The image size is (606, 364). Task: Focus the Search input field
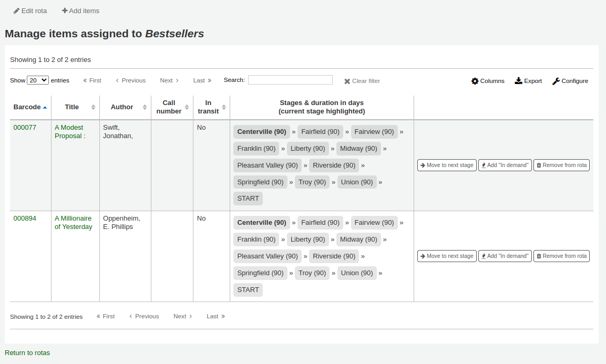pos(290,80)
